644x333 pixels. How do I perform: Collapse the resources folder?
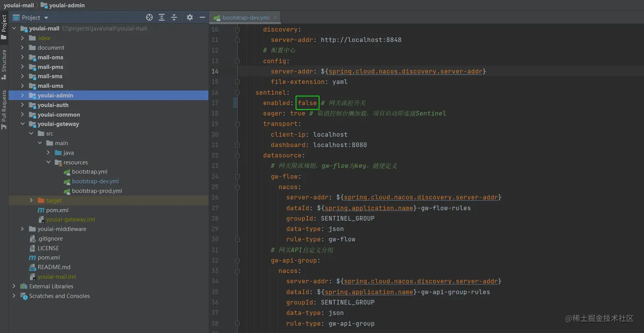(x=48, y=162)
